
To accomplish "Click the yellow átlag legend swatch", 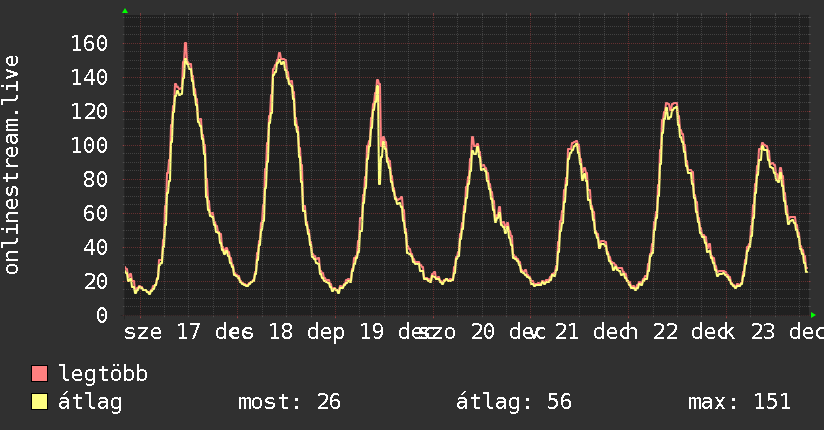I will 39,402.
